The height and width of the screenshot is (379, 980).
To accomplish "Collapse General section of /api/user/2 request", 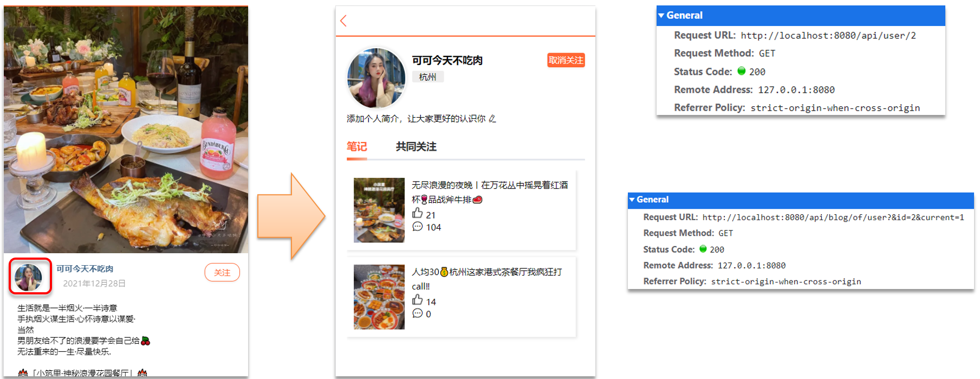I will (661, 16).
